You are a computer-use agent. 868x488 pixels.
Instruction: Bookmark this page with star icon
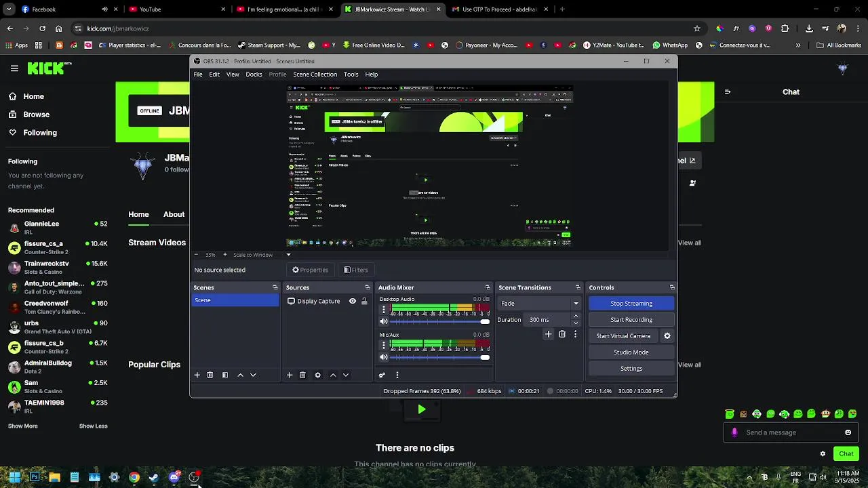[696, 28]
